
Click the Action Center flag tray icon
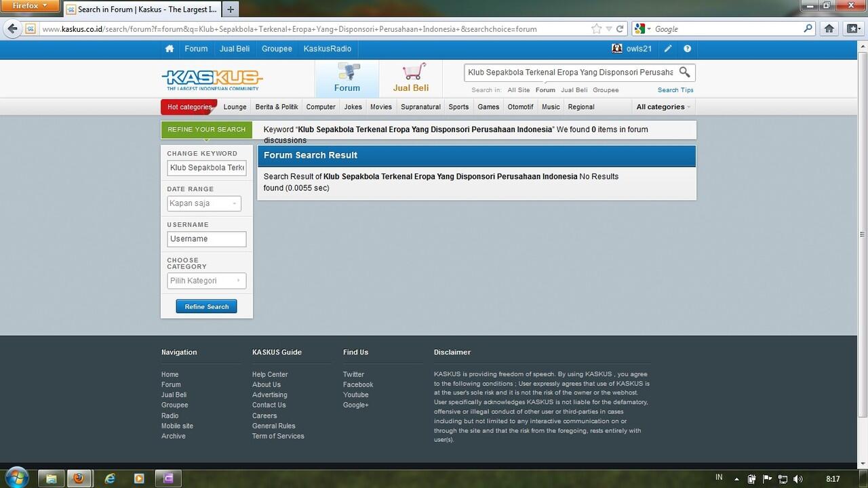pyautogui.click(x=767, y=479)
